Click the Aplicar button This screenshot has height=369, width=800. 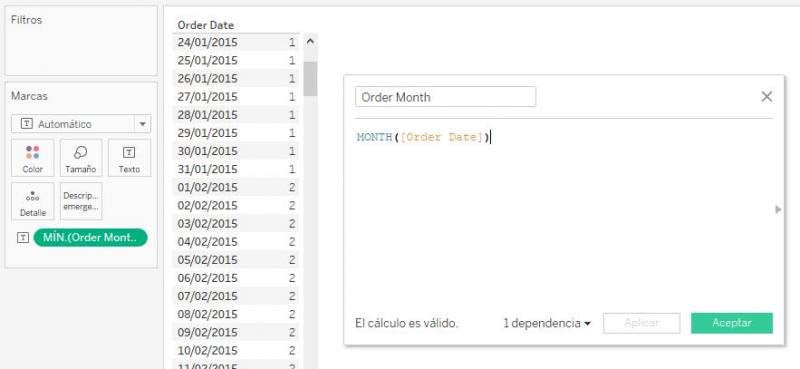pyautogui.click(x=641, y=323)
